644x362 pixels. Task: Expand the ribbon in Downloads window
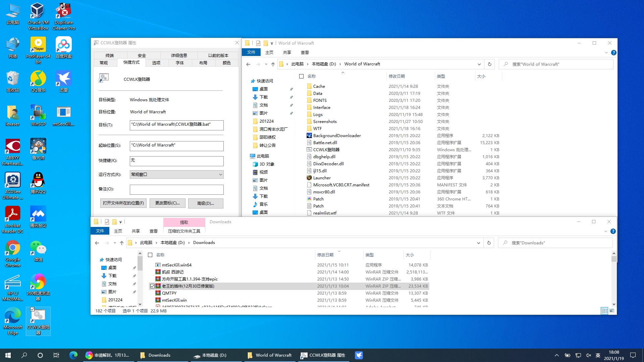point(605,231)
